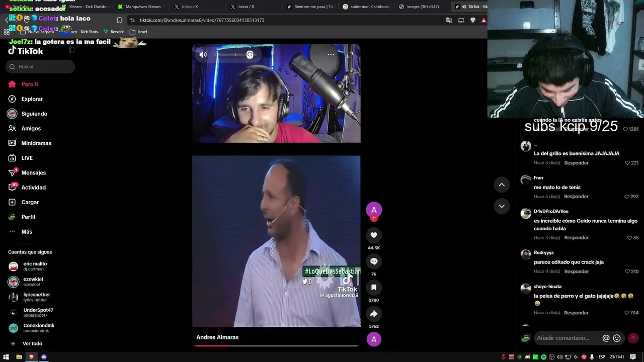Open Spotify from the system tray
Viewport: 644px width, 362px height.
click(543, 357)
